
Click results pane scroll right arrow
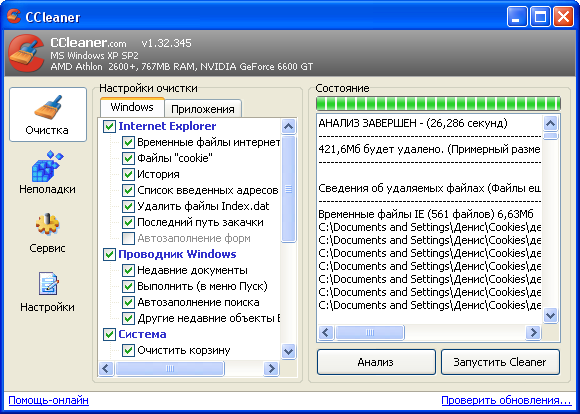[x=533, y=332]
